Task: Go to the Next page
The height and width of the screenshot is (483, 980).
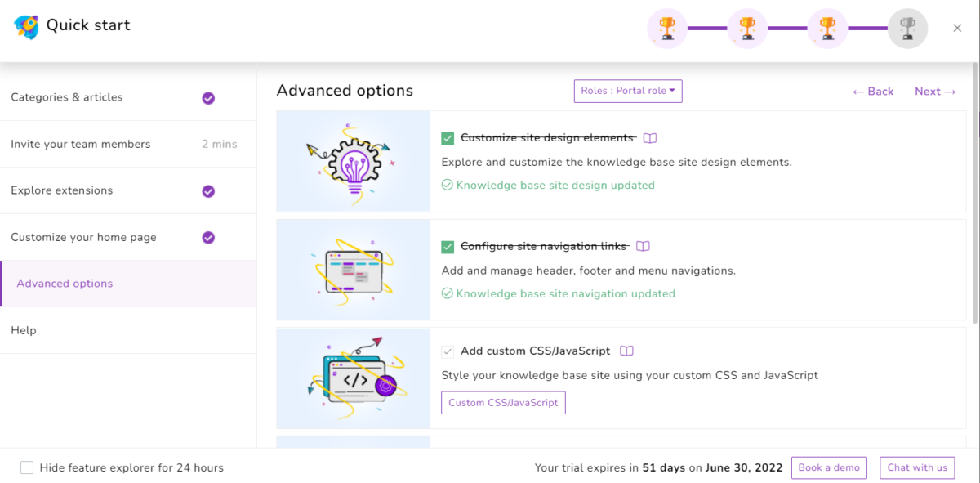Action: [x=934, y=91]
